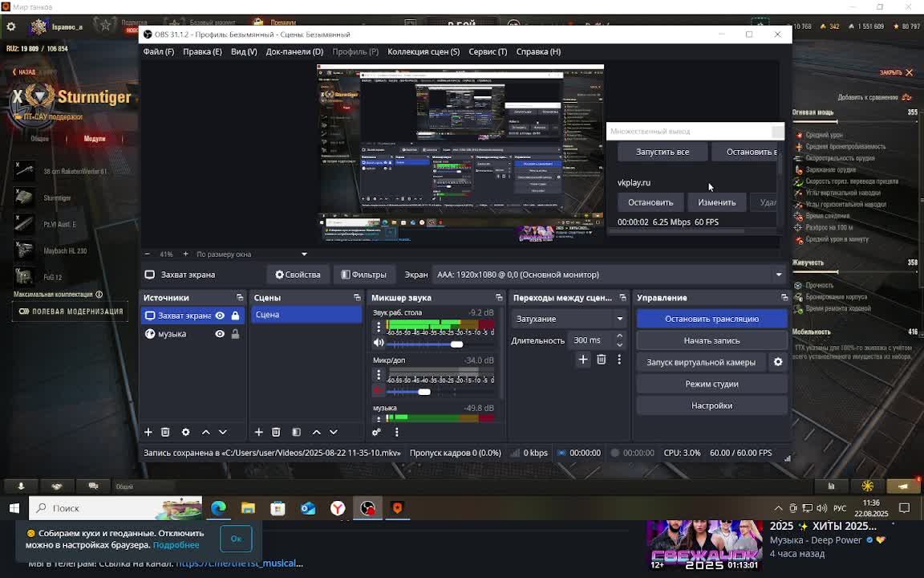
Task: Open the Вид menu
Action: click(x=244, y=52)
